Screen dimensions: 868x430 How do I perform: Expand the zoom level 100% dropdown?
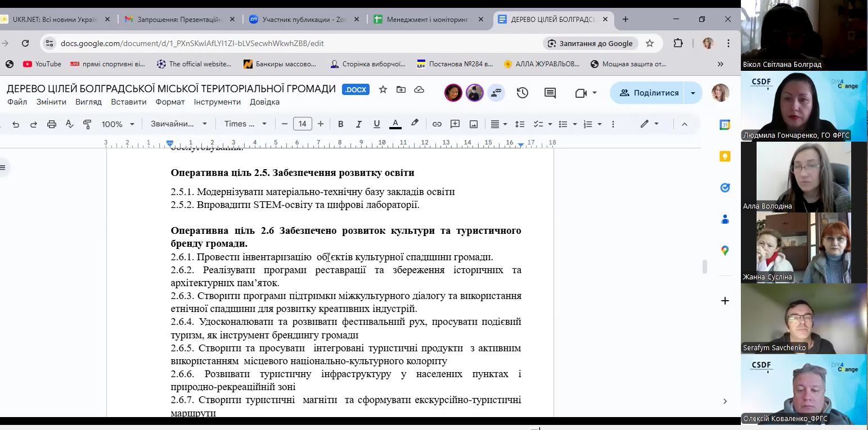(x=118, y=124)
